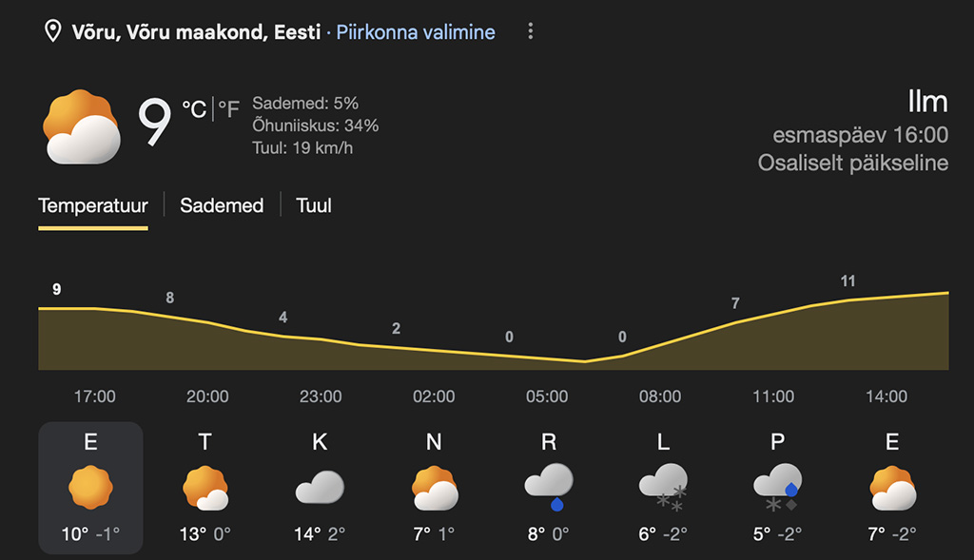Click the large partly sunny weather icon
Image resolution: width=974 pixels, height=560 pixels.
[x=82, y=127]
